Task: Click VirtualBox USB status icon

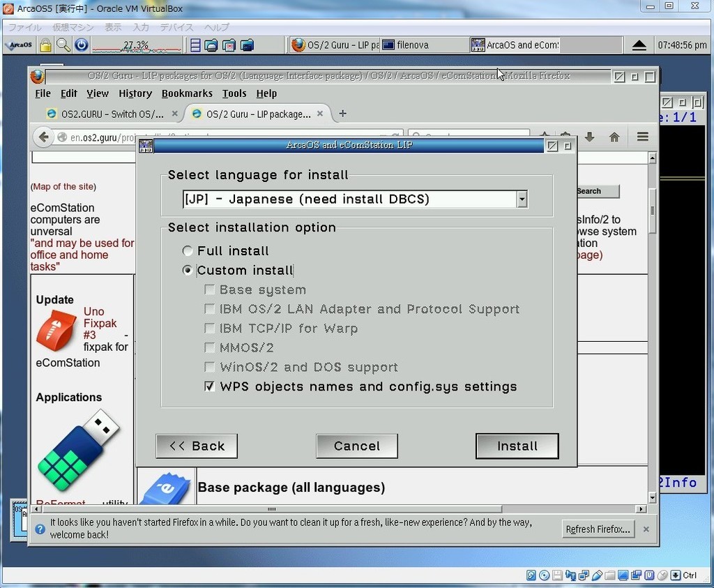Action: 597,575
